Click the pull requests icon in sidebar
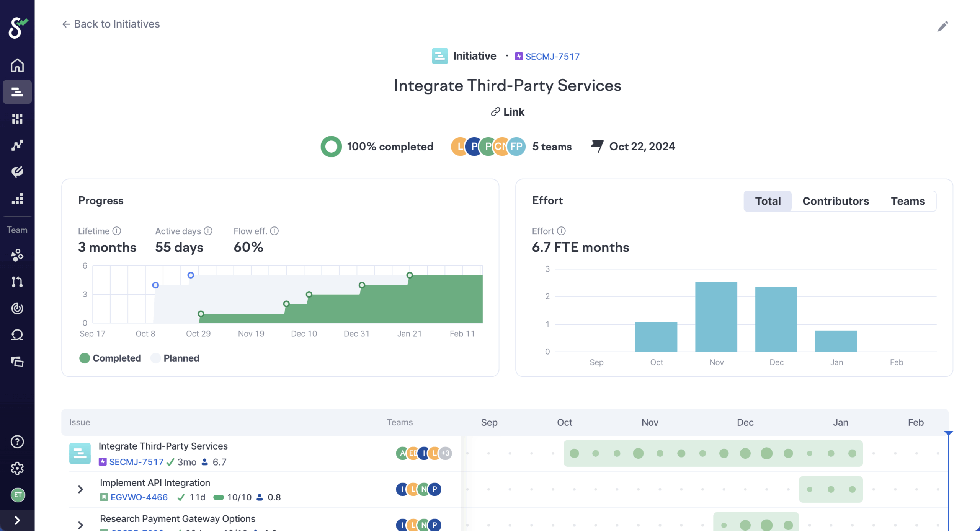This screenshot has height=531, width=980. click(17, 282)
